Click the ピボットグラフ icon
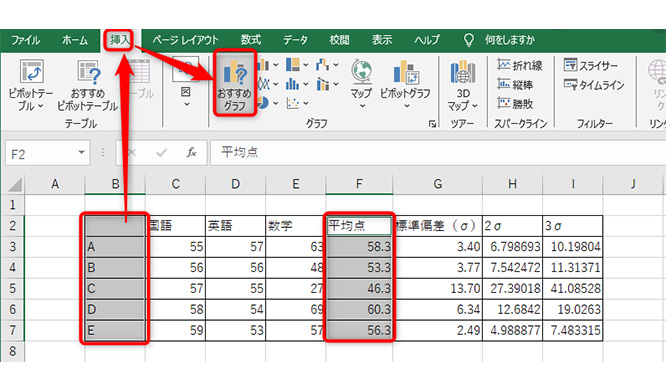Viewport: 666px width, 390px height. tap(405, 71)
